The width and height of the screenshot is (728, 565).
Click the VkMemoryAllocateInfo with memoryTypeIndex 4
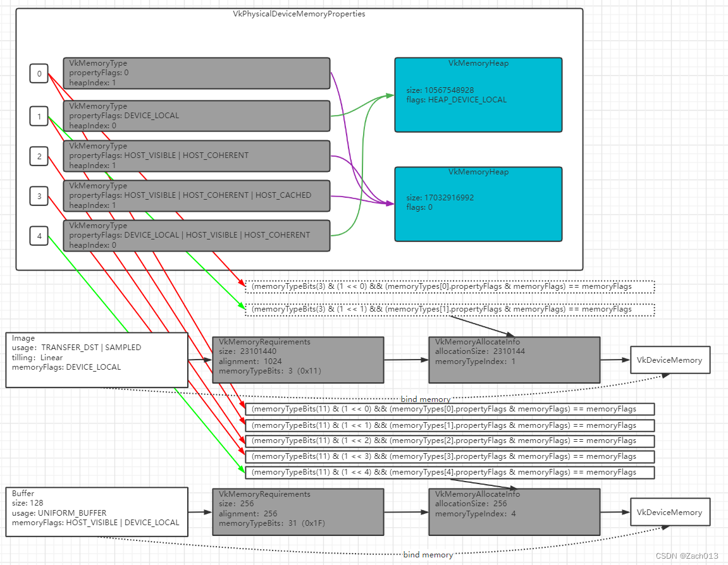pos(515,512)
